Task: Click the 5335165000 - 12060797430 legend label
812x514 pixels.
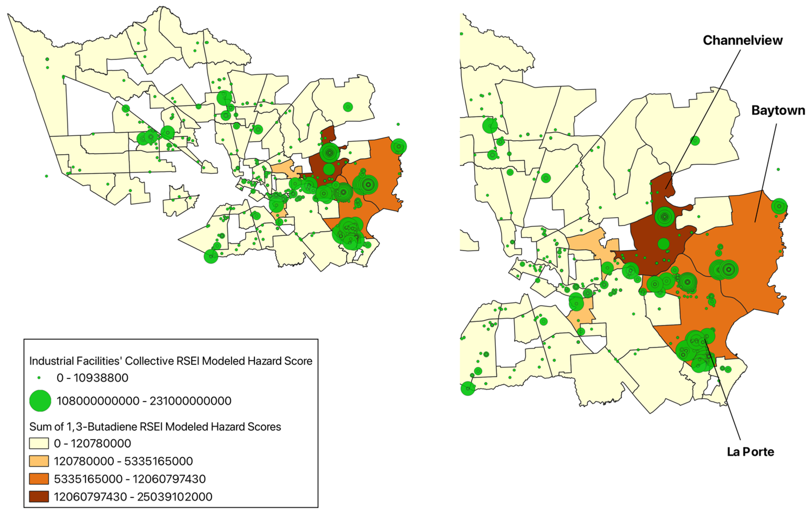Action: (130, 479)
